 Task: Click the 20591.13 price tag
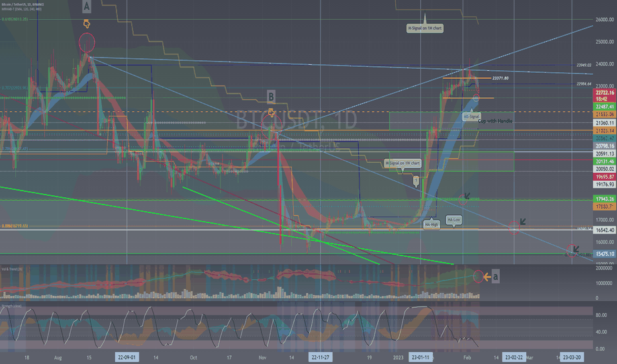[x=604, y=154]
